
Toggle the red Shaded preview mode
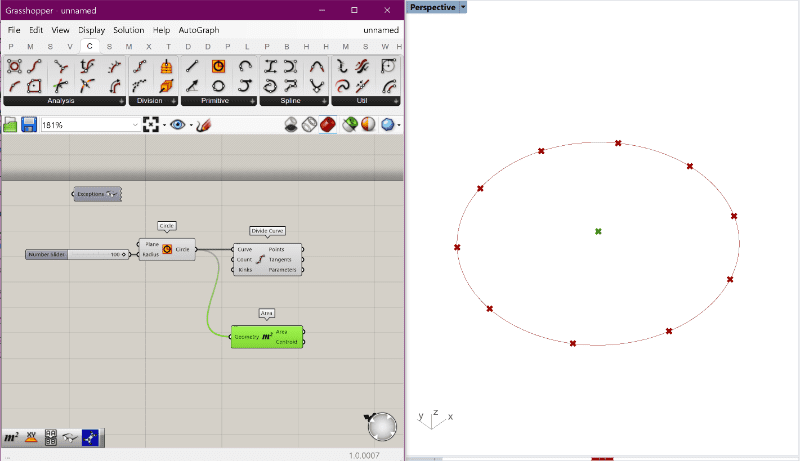(x=328, y=124)
